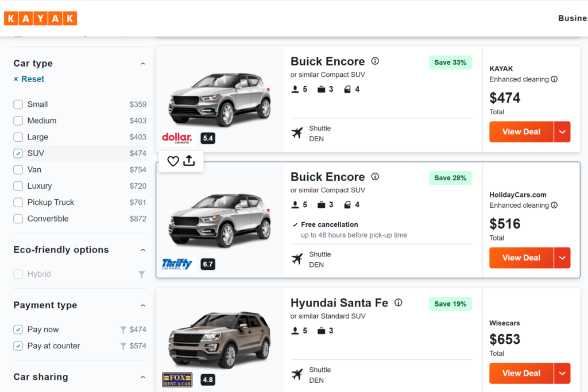The image size is (588, 392).
Task: Show HolidayCars.com Enhanced cleaning info icon
Action: coord(554,205)
